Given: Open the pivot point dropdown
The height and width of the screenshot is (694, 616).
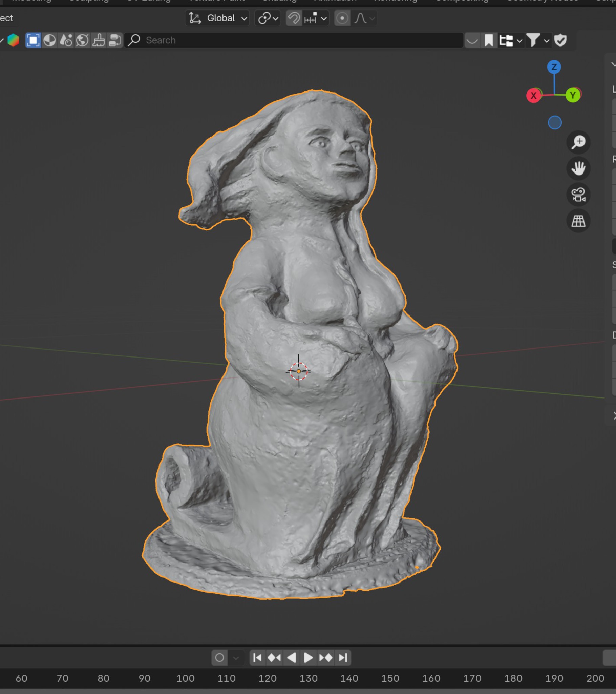Looking at the screenshot, I should [268, 18].
